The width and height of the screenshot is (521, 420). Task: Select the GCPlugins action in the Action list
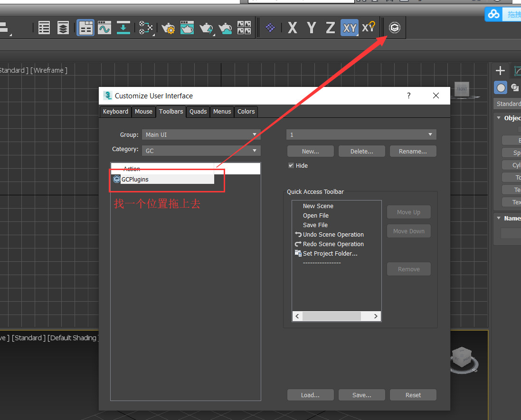pyautogui.click(x=134, y=179)
